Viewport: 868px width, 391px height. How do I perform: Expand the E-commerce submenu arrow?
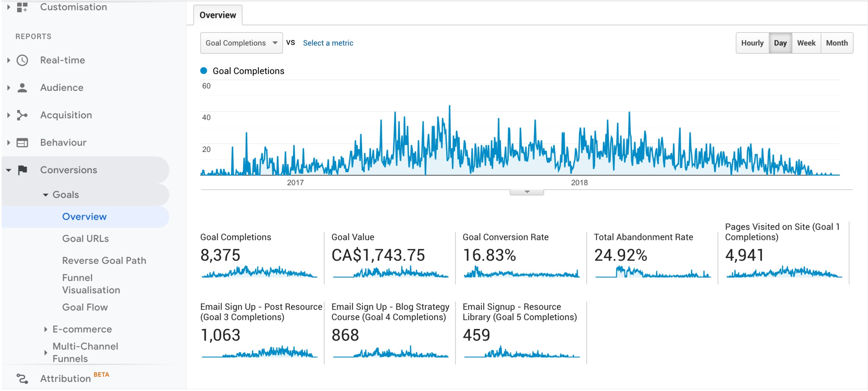[x=46, y=329]
